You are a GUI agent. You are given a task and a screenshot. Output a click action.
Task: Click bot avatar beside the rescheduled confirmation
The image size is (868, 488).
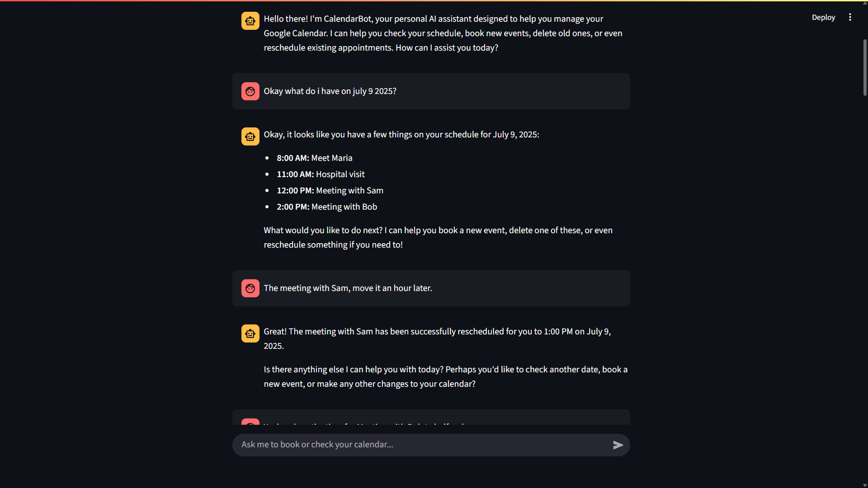(x=250, y=333)
